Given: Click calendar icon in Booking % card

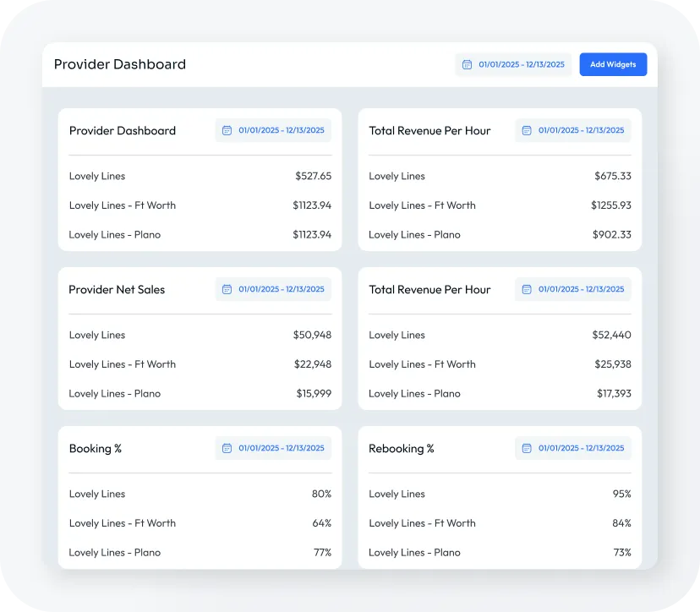Looking at the screenshot, I should 227,448.
